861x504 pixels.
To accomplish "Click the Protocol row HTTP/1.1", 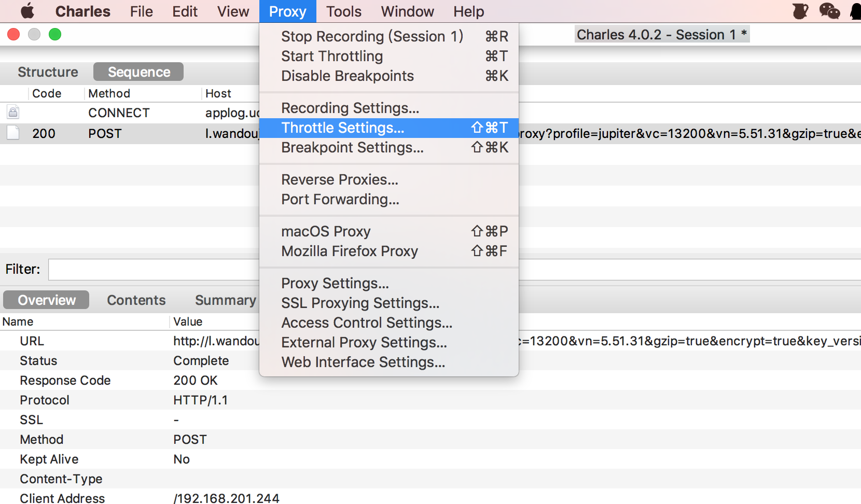I will pyautogui.click(x=430, y=400).
